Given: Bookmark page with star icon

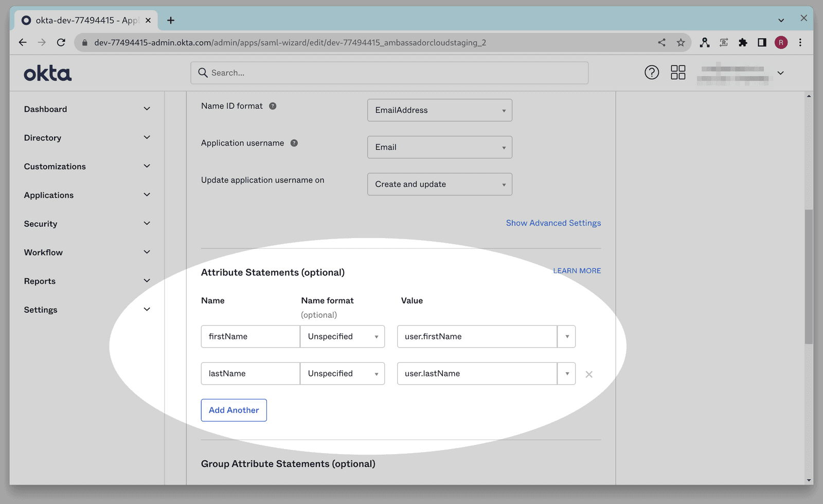Looking at the screenshot, I should (681, 43).
